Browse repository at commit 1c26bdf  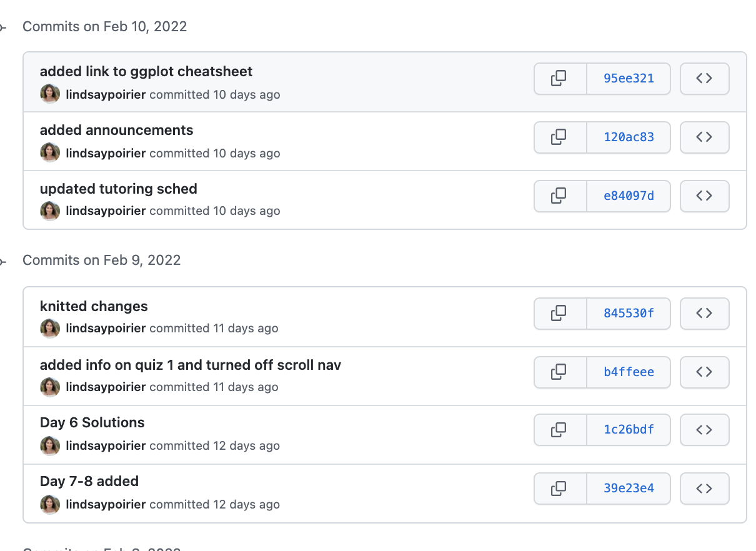pos(704,430)
